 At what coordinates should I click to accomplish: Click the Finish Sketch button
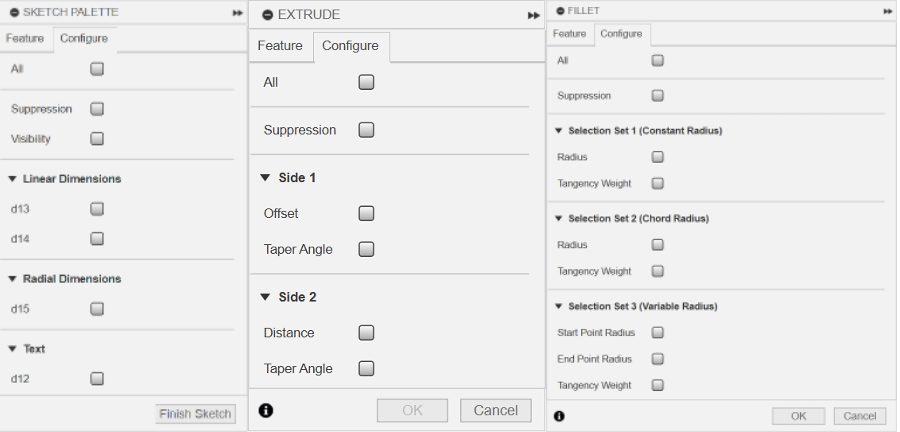point(196,414)
